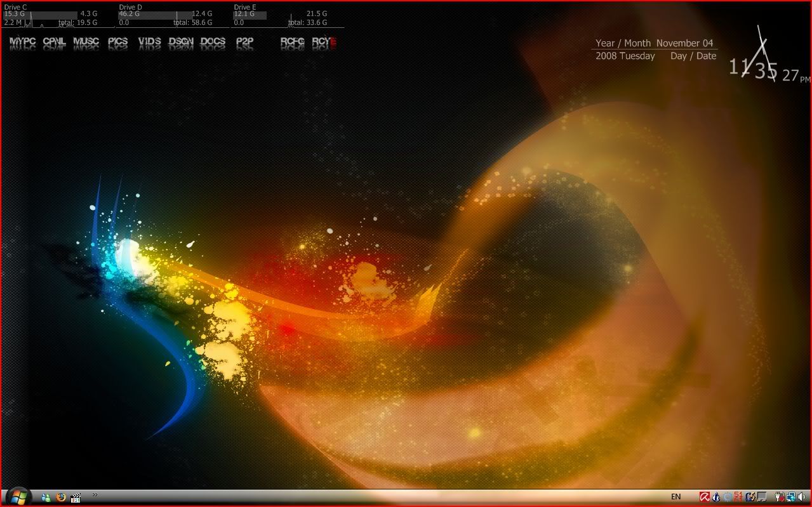Click the network connection tray icon

pos(790,497)
